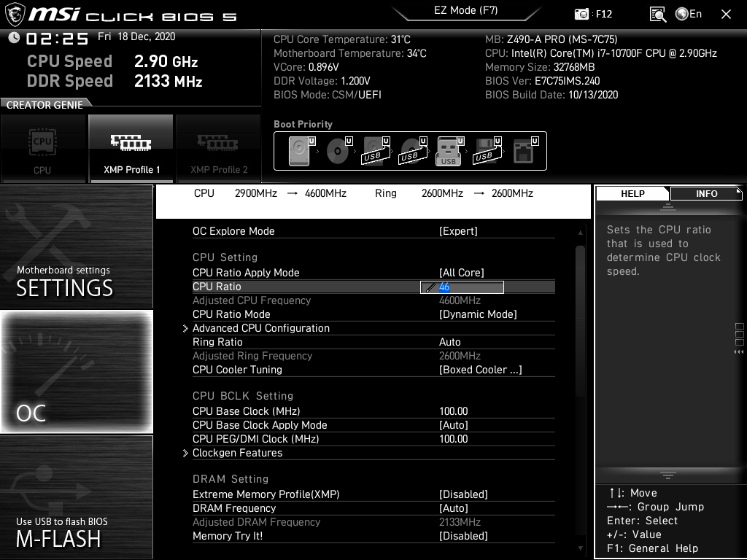Viewport: 747px width, 560px height.
Task: Toggle XMP Profile 2
Action: pos(218,148)
